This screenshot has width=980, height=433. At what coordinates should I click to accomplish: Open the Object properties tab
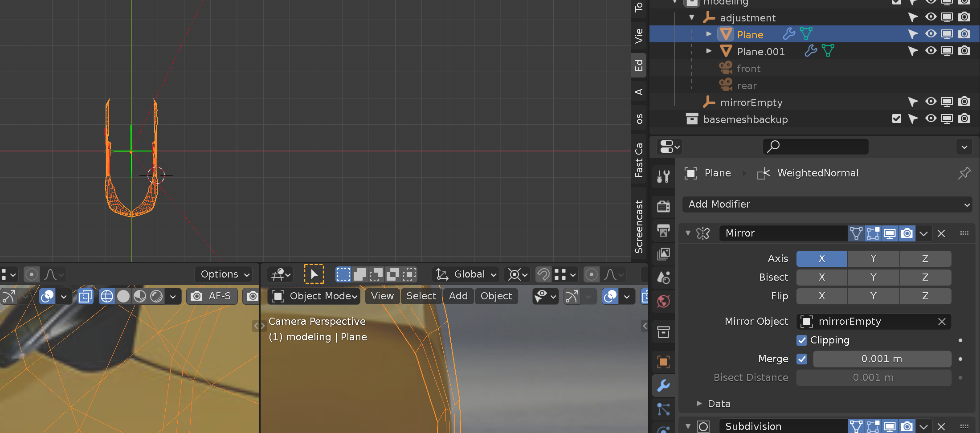tap(663, 362)
